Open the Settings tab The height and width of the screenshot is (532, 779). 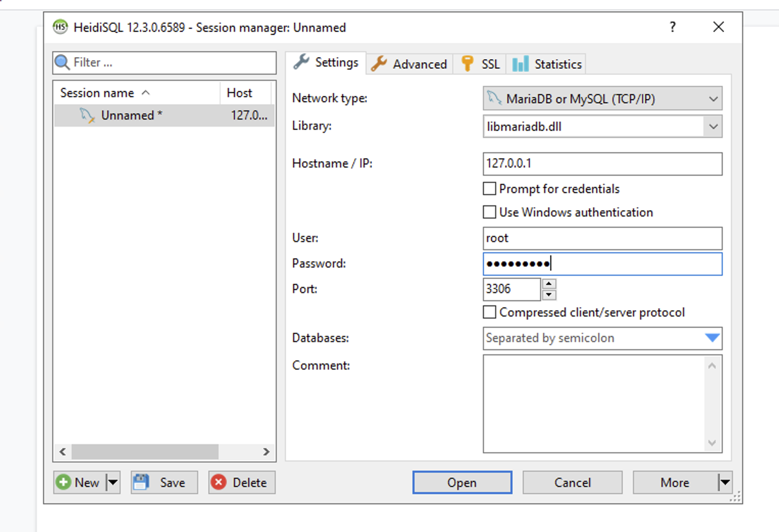click(x=326, y=63)
